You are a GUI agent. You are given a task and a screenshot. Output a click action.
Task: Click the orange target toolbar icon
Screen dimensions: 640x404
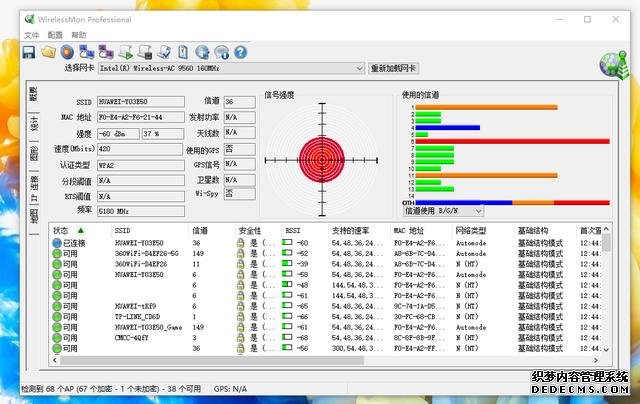tap(67, 52)
